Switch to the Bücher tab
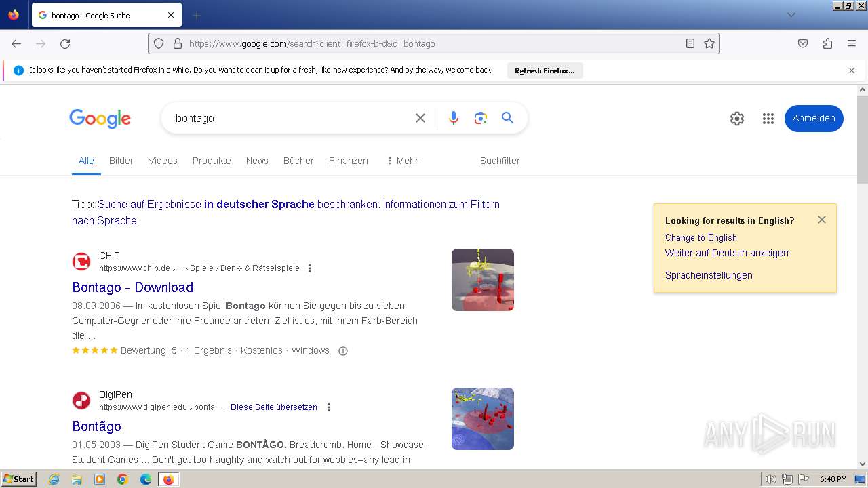The image size is (868, 488). pyautogui.click(x=298, y=161)
